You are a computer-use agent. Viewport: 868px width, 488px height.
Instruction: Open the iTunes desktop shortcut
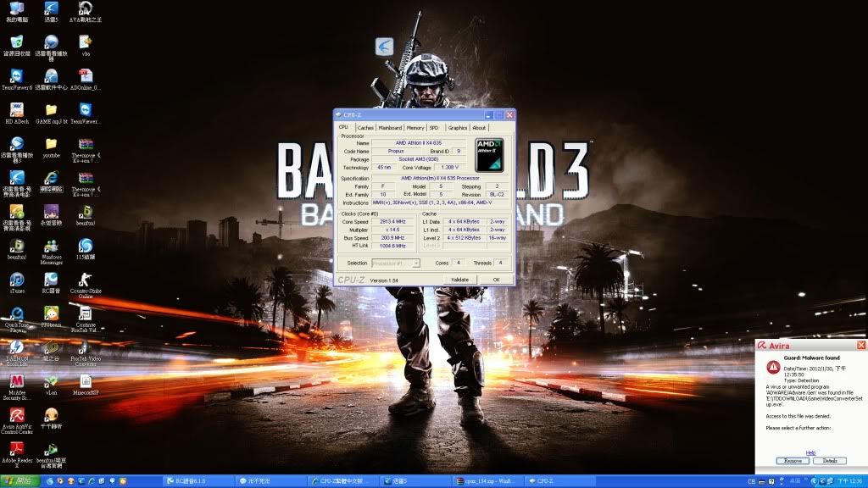tap(17, 282)
